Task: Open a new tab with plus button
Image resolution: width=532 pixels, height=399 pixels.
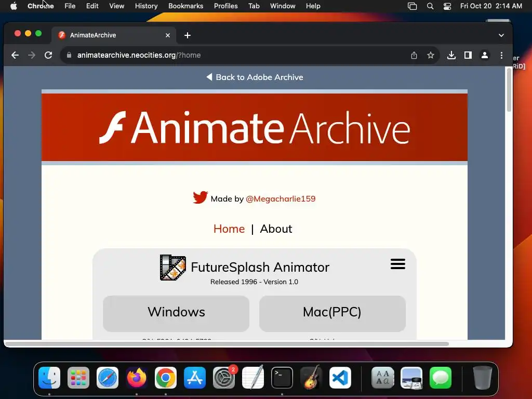Action: tap(187, 35)
